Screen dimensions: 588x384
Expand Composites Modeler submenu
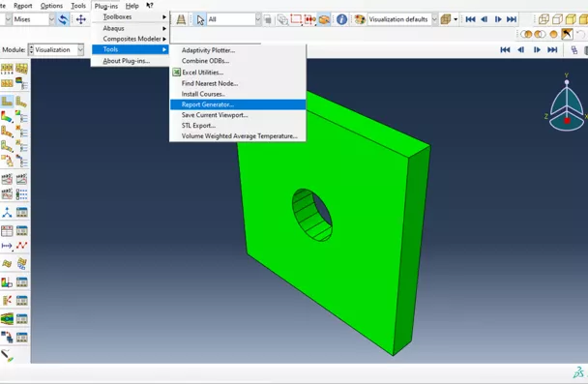[131, 39]
